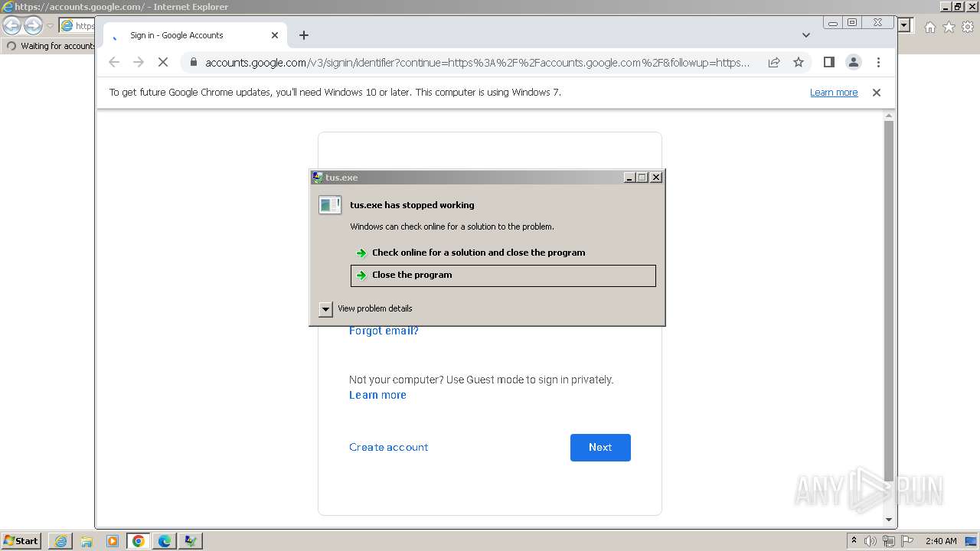Show hidden system tray icons

[x=854, y=540]
